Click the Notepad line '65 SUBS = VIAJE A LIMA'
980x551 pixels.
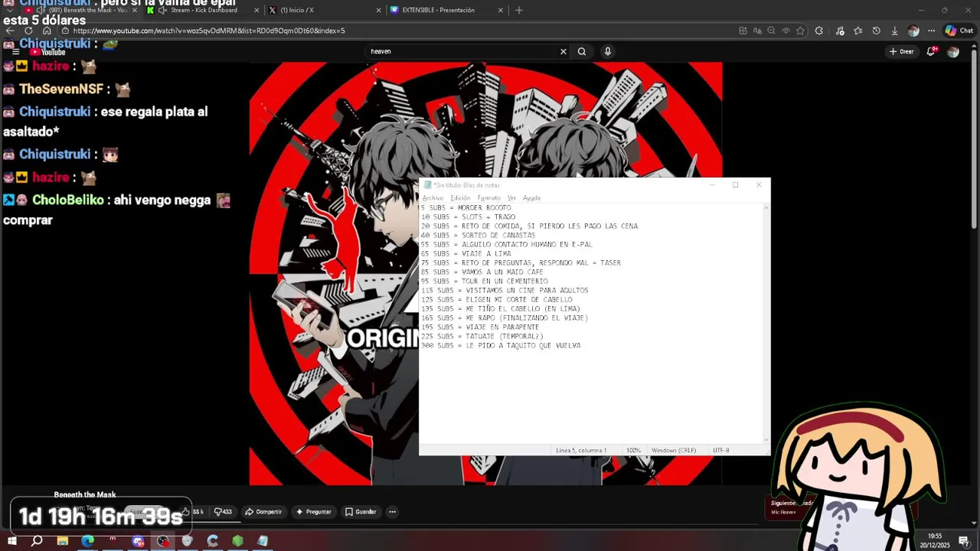(465, 253)
